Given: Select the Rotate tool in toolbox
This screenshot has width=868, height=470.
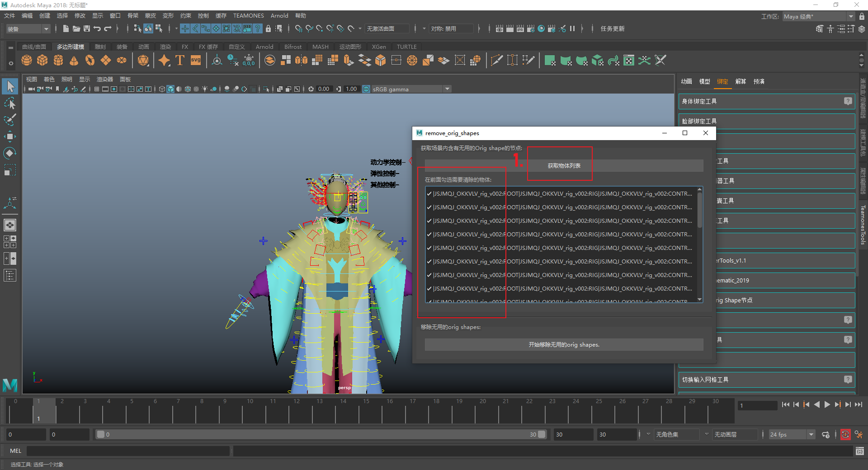Looking at the screenshot, I should coord(10,153).
